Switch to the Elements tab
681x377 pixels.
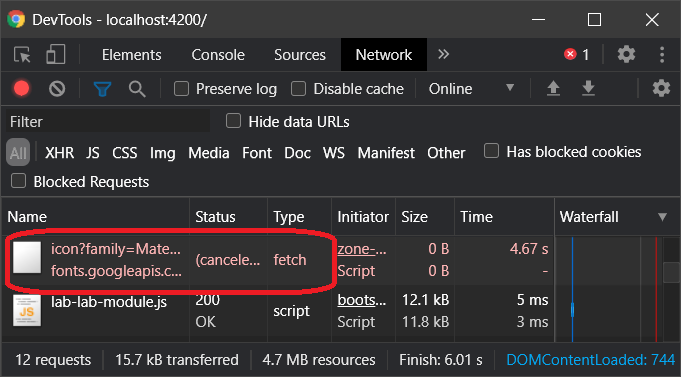(132, 55)
